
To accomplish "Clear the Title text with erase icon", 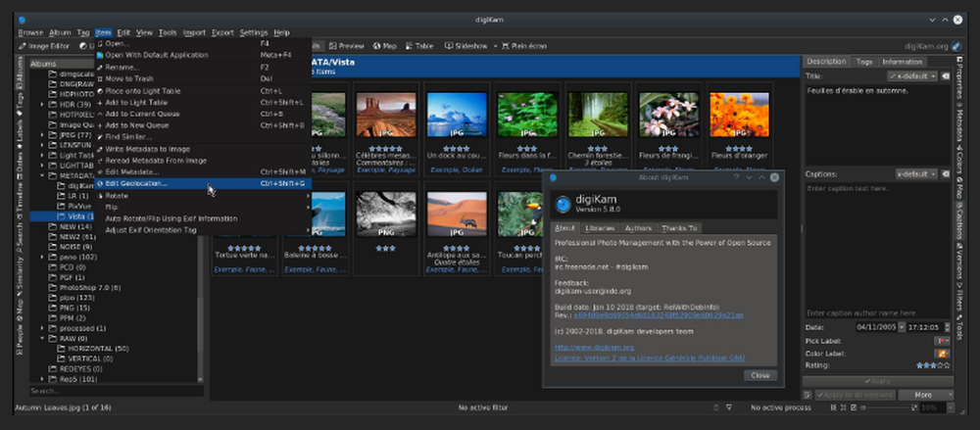I will pos(945,75).
